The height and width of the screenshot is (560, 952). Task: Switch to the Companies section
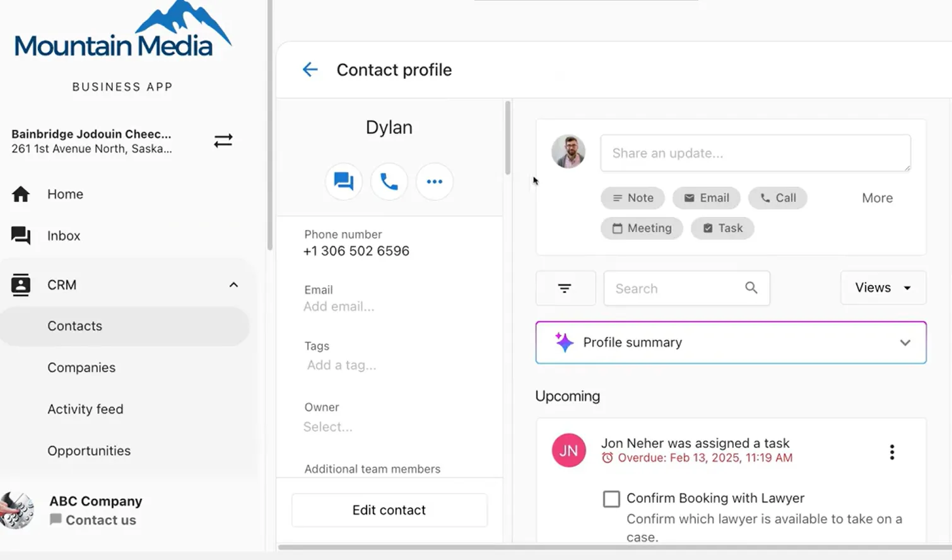click(81, 368)
